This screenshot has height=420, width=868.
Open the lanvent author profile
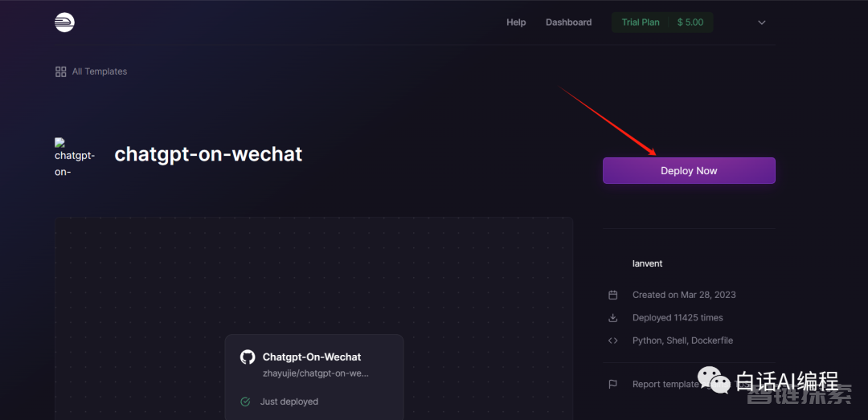[x=648, y=263]
